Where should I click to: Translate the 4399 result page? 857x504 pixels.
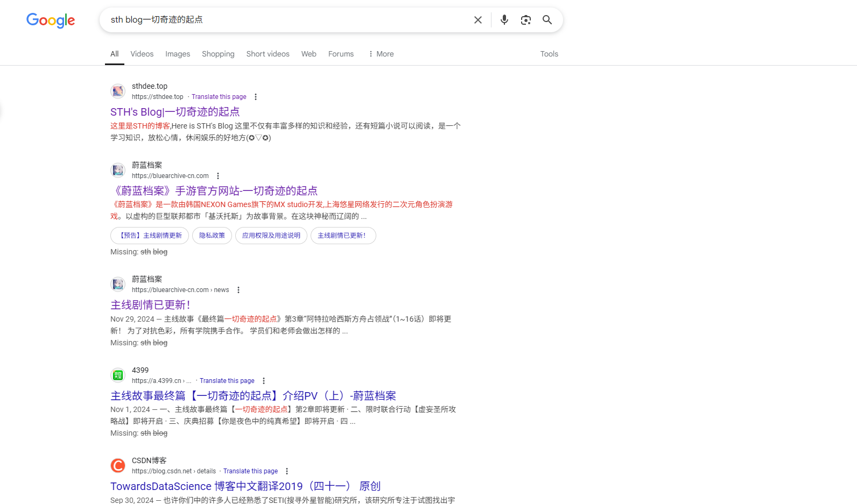(x=227, y=381)
